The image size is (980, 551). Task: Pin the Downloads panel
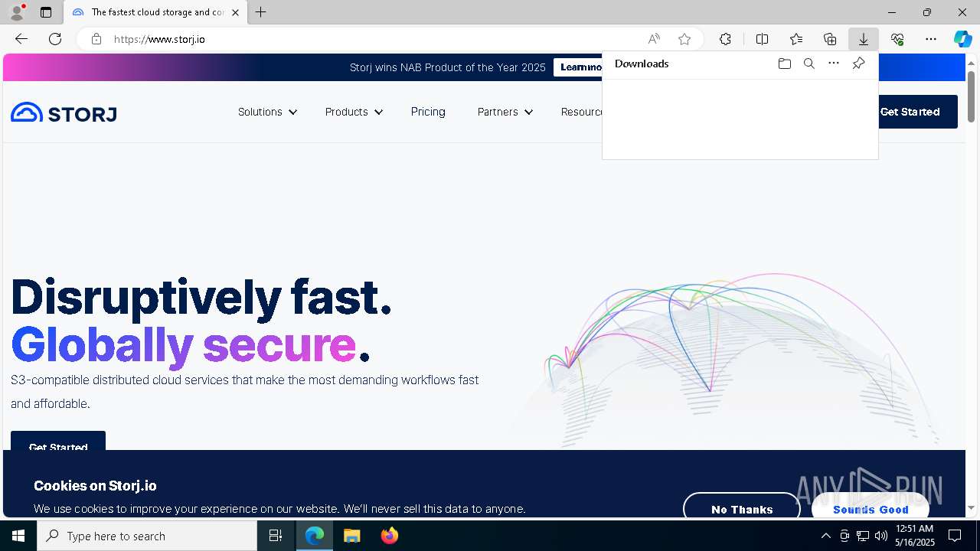coord(858,64)
